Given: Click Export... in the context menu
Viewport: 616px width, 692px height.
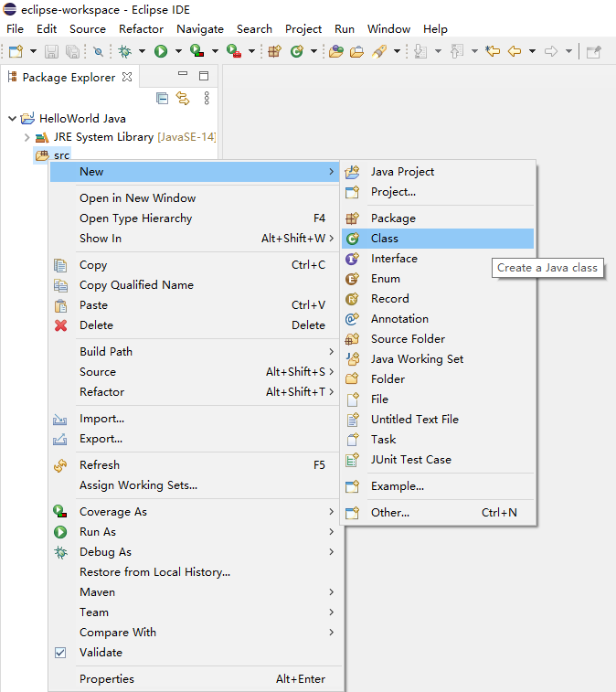Looking at the screenshot, I should [195, 439].
